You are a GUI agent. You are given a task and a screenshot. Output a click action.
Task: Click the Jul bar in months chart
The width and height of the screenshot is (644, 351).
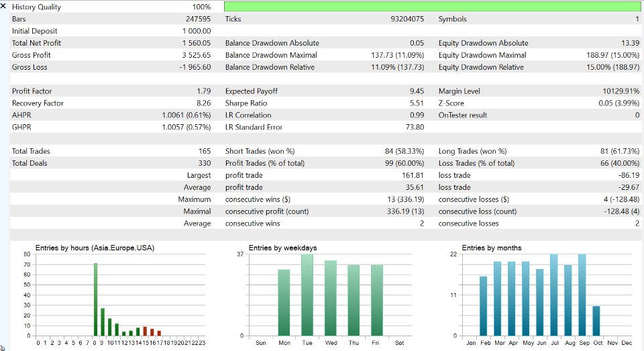[x=554, y=295]
